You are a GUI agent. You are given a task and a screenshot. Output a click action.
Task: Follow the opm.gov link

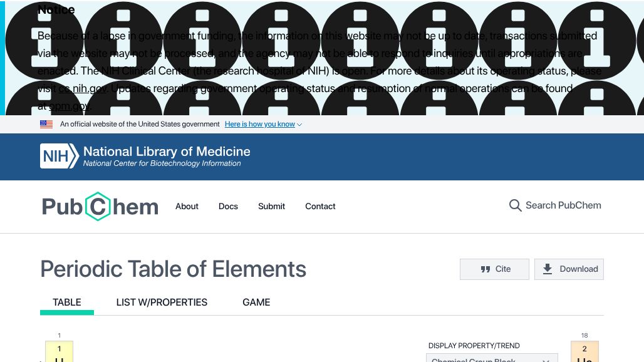click(x=69, y=106)
